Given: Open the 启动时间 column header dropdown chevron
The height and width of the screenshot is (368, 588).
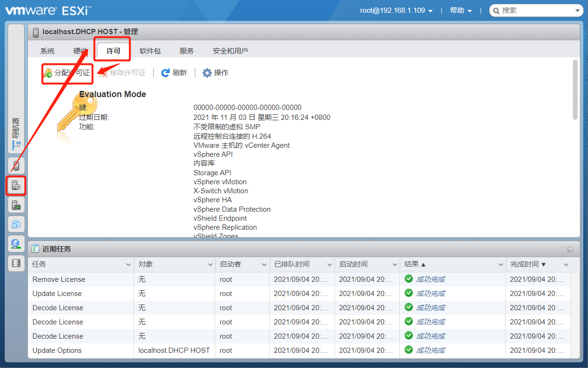Looking at the screenshot, I should (395, 265).
